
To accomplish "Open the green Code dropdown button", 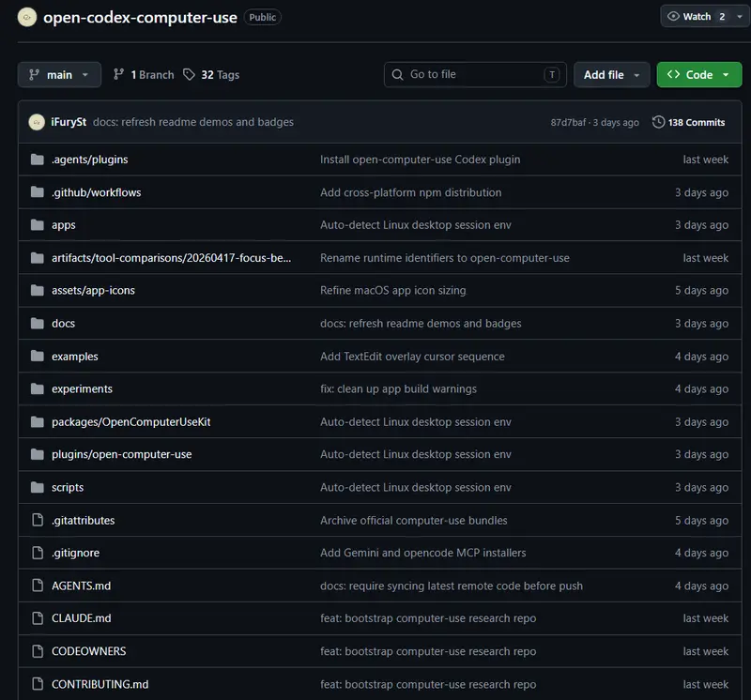I will tap(699, 75).
